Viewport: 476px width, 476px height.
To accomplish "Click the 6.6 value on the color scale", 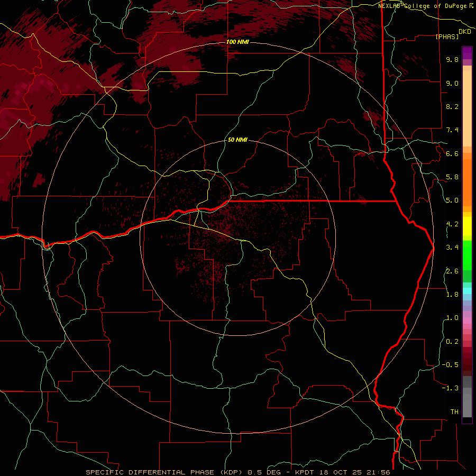I will click(452, 153).
